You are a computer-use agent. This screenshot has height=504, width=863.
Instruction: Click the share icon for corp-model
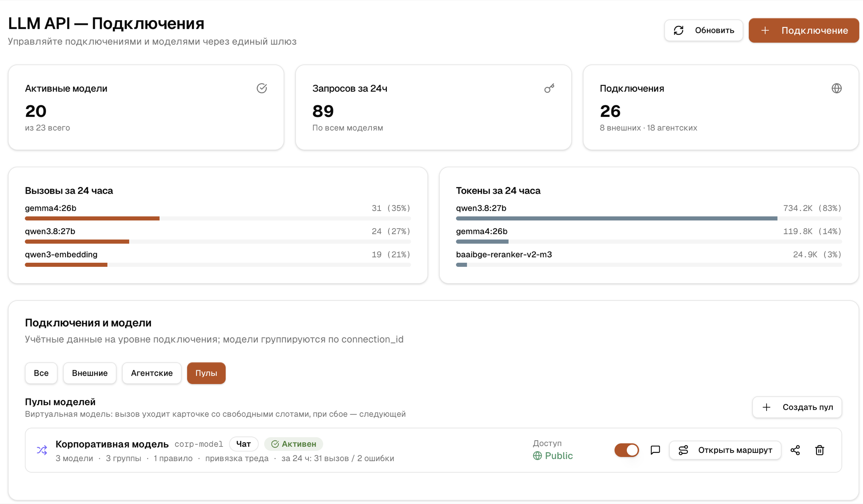tap(795, 450)
